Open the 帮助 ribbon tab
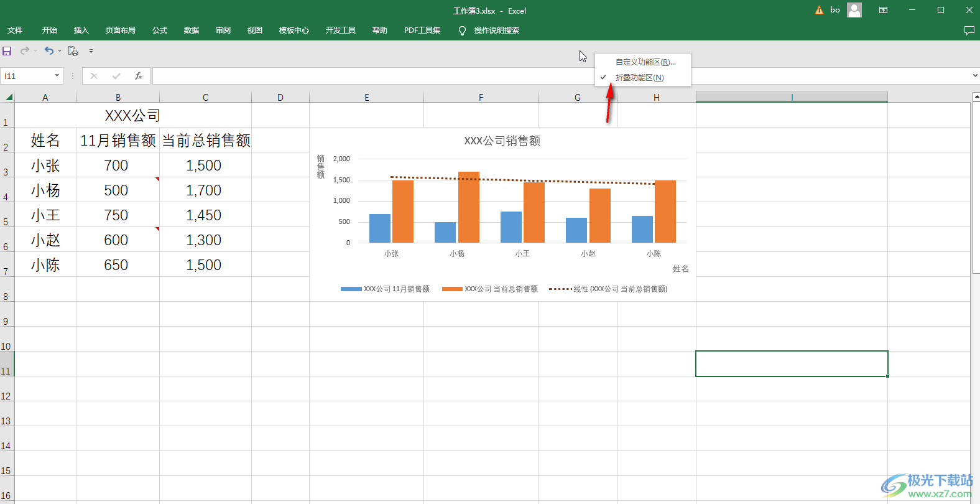 click(380, 30)
